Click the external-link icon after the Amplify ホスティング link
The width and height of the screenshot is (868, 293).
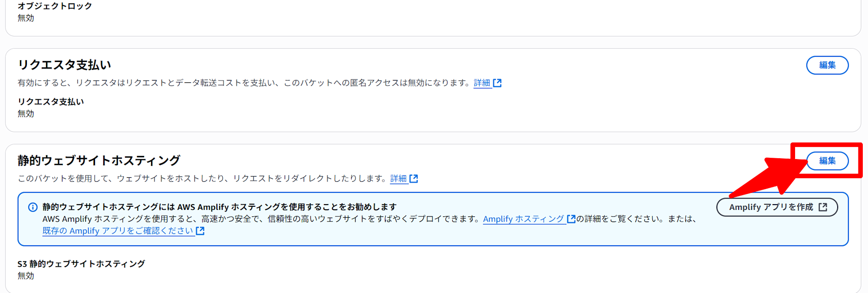(x=571, y=219)
